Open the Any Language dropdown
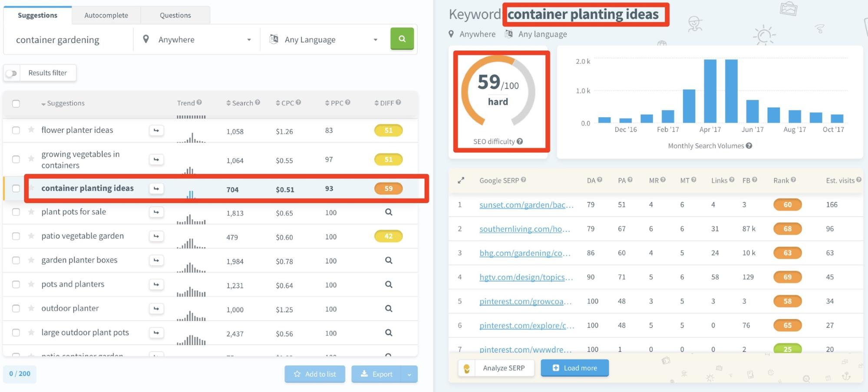Image resolution: width=868 pixels, height=392 pixels. click(x=323, y=40)
